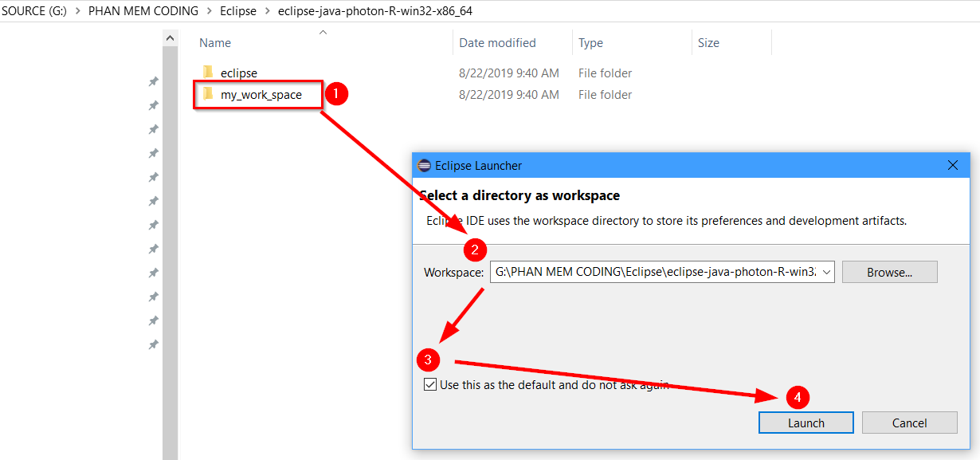Click the Eclipse Launcher title bar logo

tap(424, 165)
